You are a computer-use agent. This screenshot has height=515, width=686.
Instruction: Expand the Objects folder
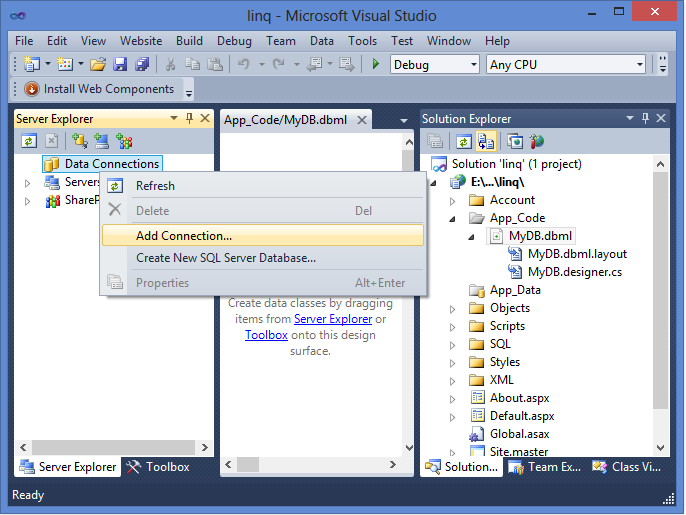(452, 309)
